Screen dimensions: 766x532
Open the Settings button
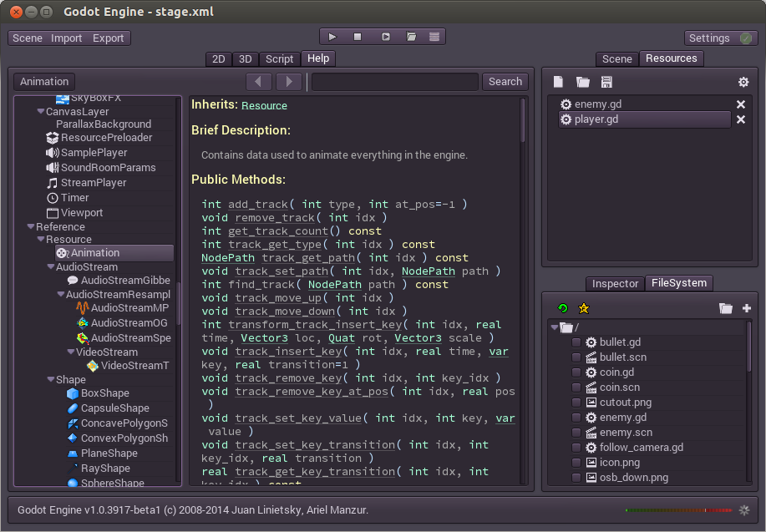(x=709, y=38)
